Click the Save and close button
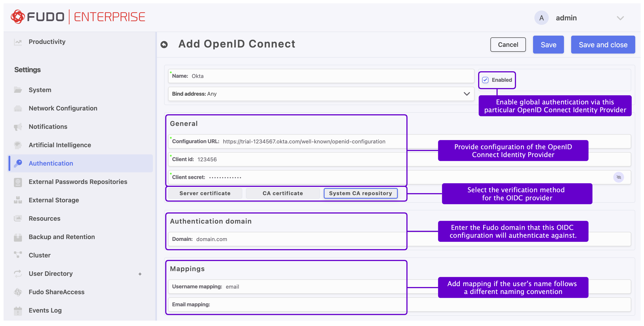The image size is (644, 326). click(x=603, y=44)
